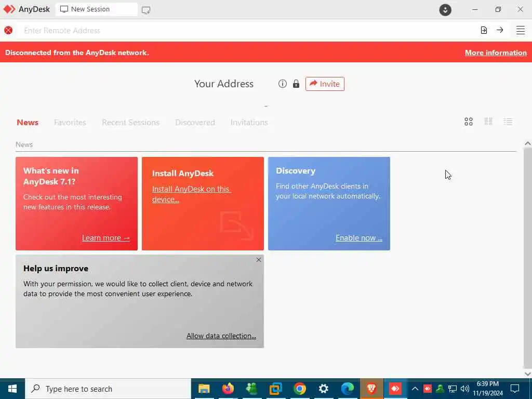Open the Recent Sessions tab
Viewport: 532px width, 399px height.
tap(130, 123)
